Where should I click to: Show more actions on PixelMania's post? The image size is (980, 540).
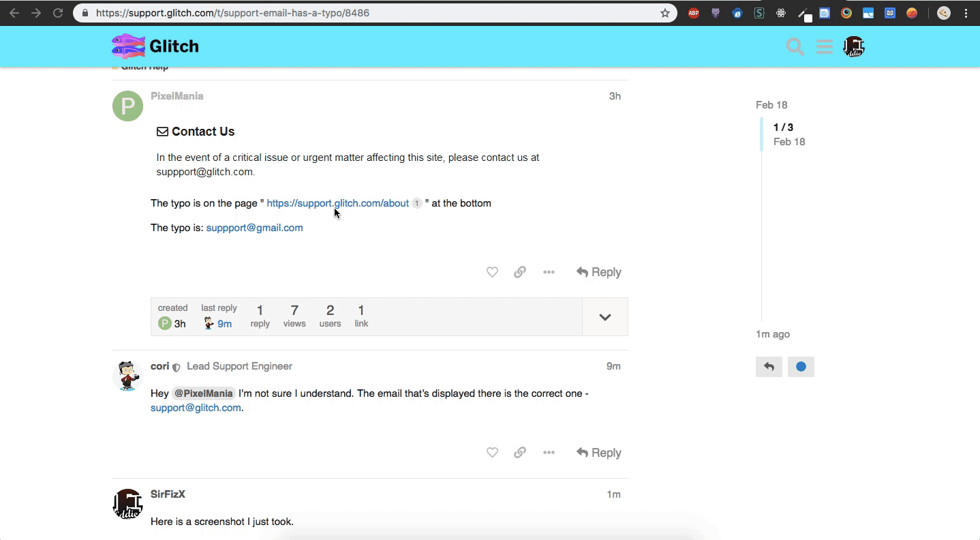(x=549, y=272)
